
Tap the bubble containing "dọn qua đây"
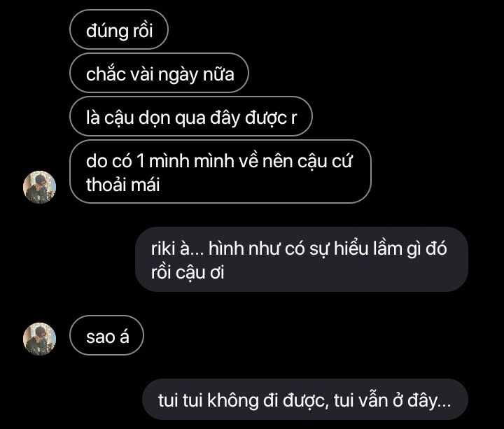point(191,116)
